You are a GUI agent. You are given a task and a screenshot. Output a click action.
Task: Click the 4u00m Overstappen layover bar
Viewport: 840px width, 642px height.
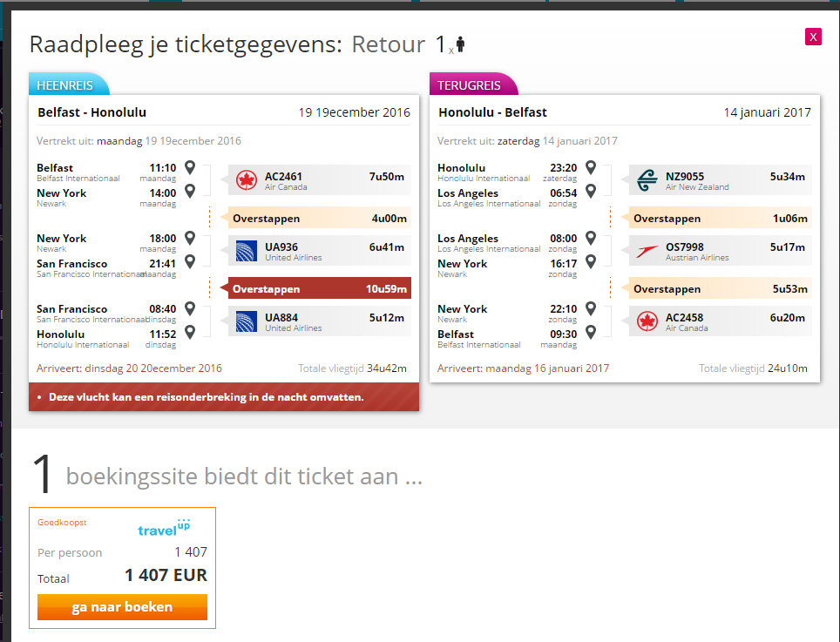pos(319,218)
